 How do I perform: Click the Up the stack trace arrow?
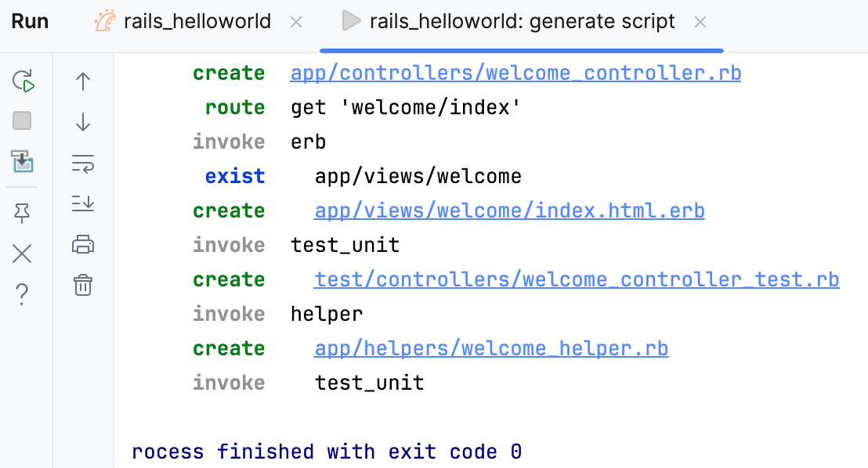(82, 81)
